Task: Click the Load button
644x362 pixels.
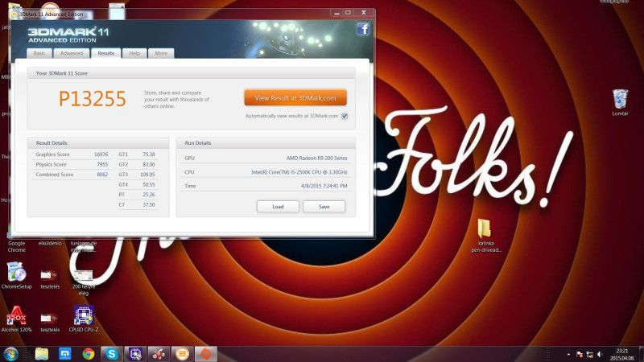Action: click(x=278, y=207)
